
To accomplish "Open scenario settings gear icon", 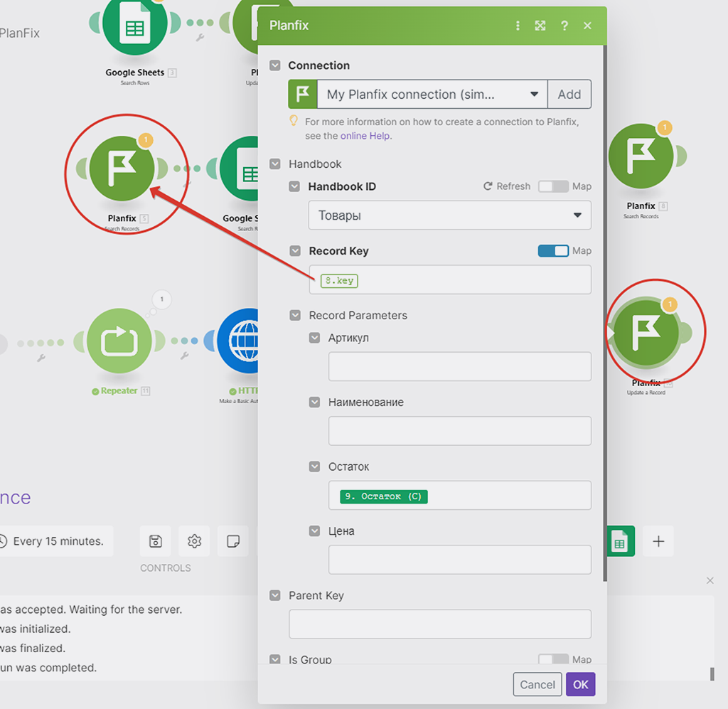I will coord(194,541).
